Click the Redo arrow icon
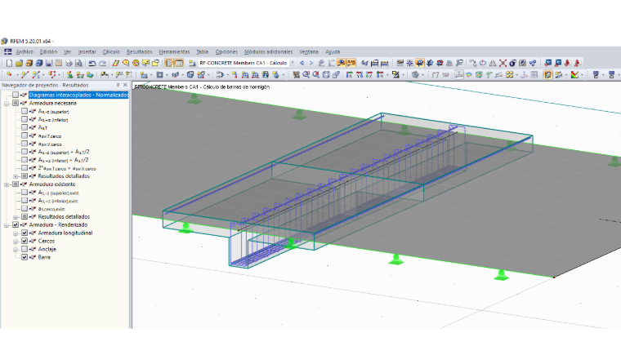The image size is (621, 364). [103, 63]
